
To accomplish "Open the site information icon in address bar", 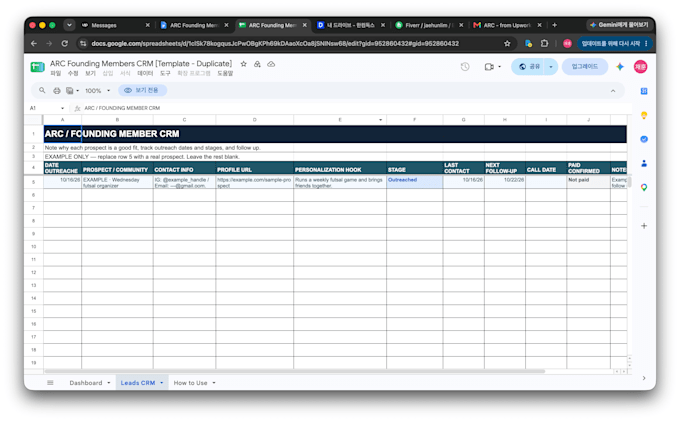I will (x=83, y=43).
